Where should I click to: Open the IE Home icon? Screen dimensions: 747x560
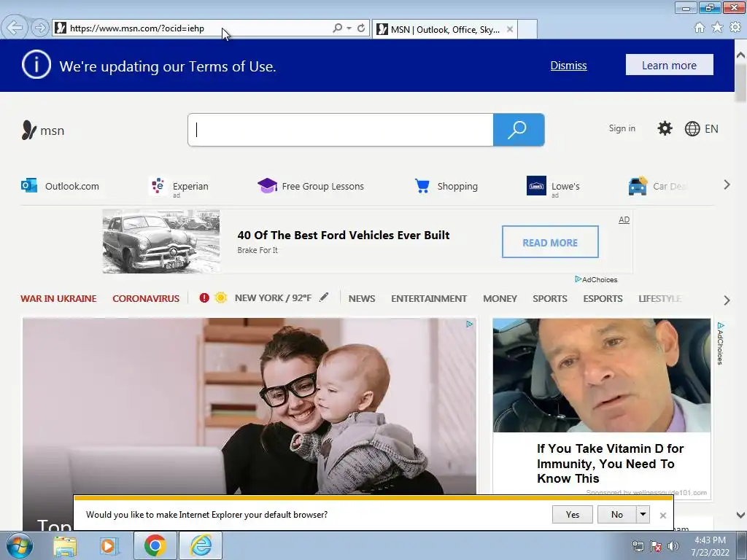click(700, 28)
